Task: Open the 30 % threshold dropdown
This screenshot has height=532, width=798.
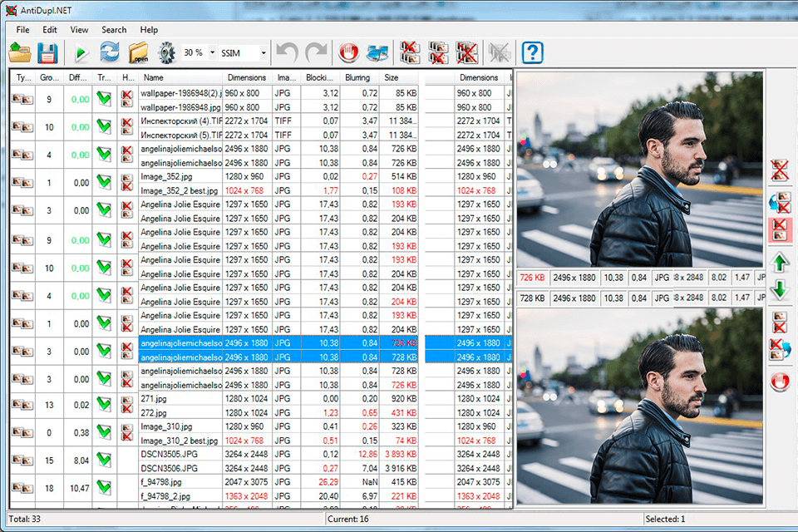Action: [x=212, y=53]
